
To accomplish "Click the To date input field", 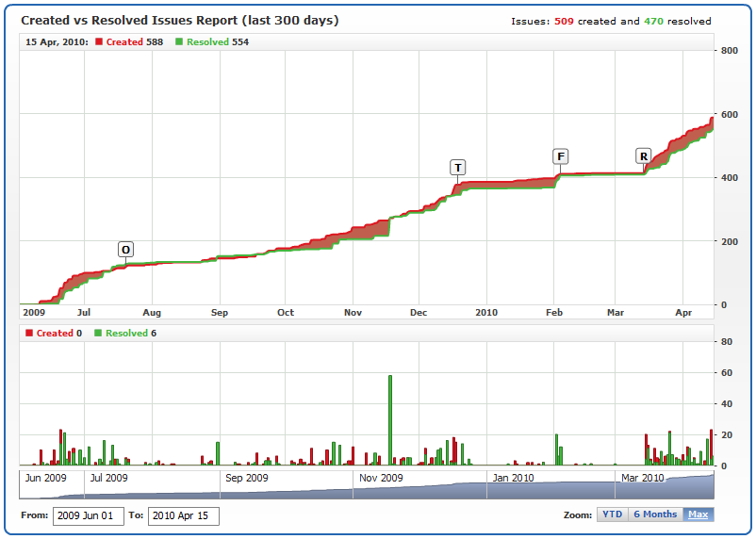I will click(183, 516).
